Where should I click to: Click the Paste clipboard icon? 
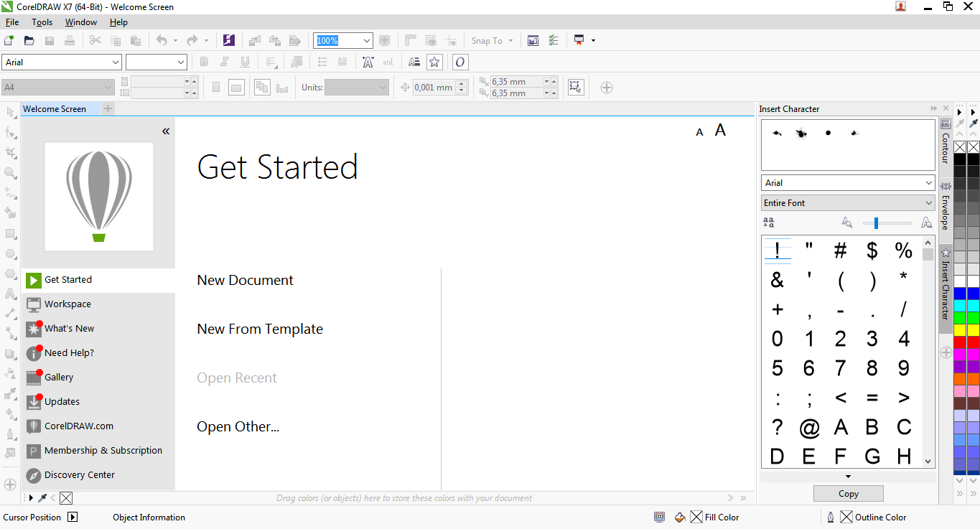pos(136,40)
